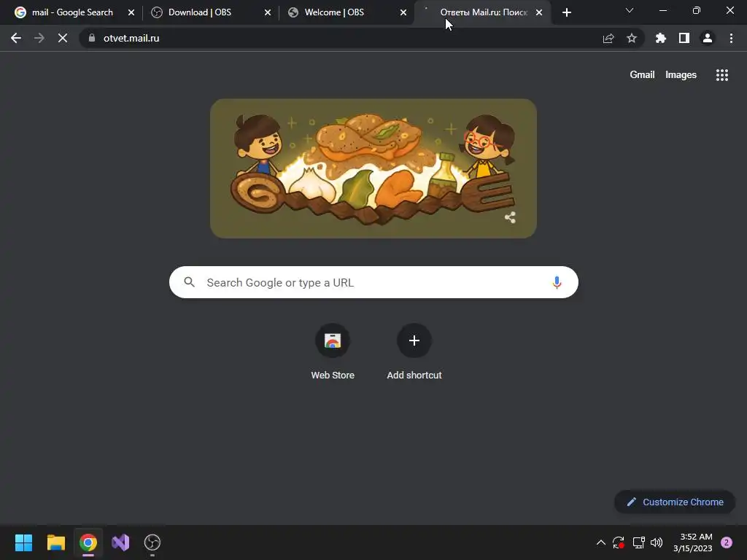Open the Windows Start menu

(x=23, y=542)
